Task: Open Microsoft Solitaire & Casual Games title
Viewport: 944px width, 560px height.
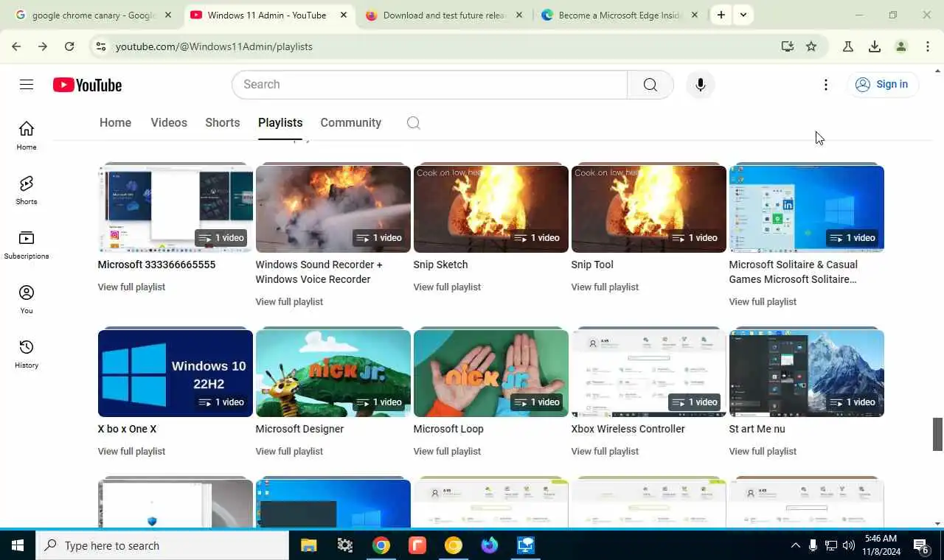Action: pos(794,272)
